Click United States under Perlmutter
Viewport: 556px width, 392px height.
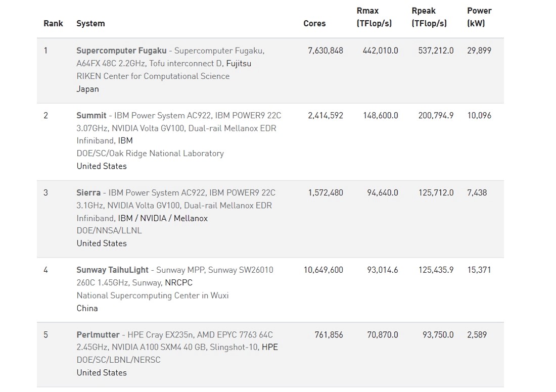[x=102, y=373]
